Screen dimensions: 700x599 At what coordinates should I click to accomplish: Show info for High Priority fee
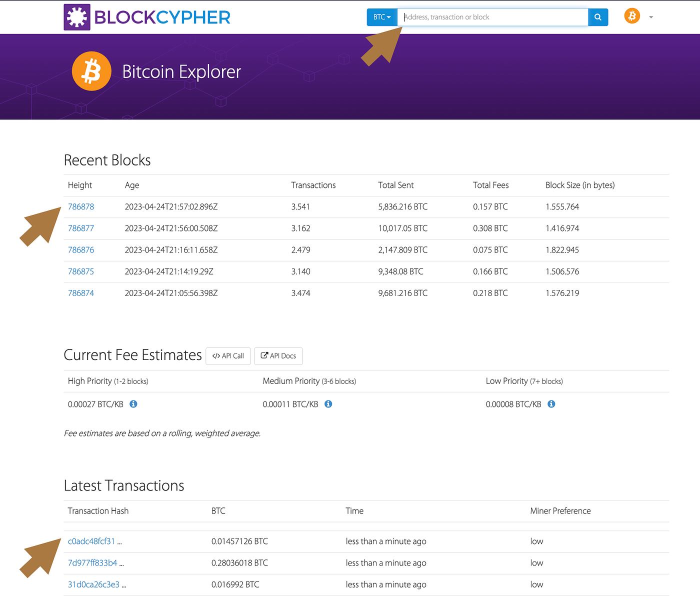[x=133, y=404]
